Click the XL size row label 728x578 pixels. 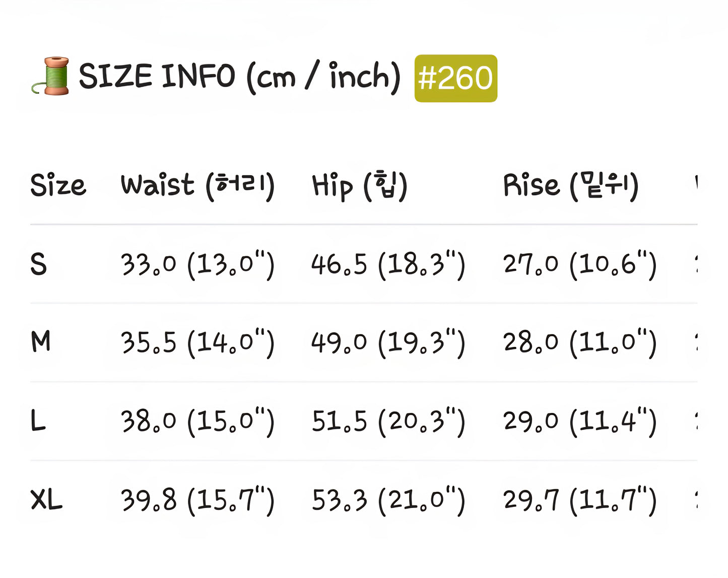46,500
